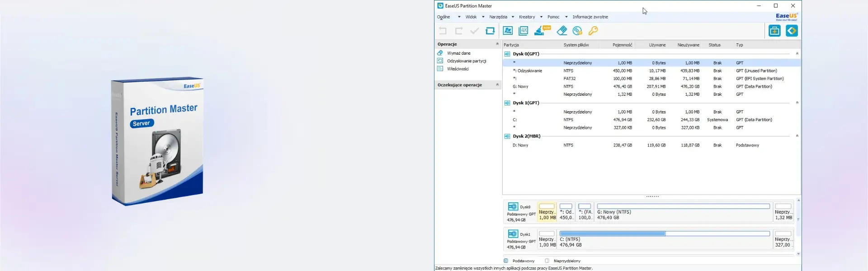Image resolution: width=868 pixels, height=271 pixels.
Task: Open the Ogólne menu dropdown arrow
Action: 459,17
